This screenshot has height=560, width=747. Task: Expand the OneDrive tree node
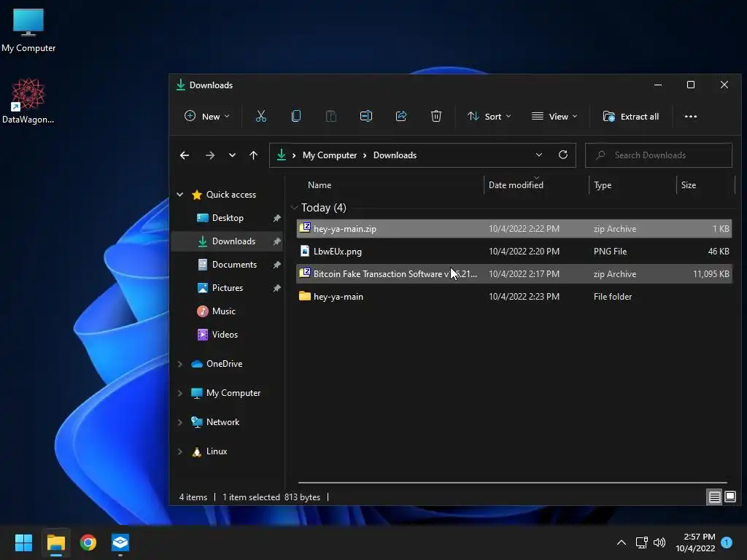pyautogui.click(x=180, y=364)
